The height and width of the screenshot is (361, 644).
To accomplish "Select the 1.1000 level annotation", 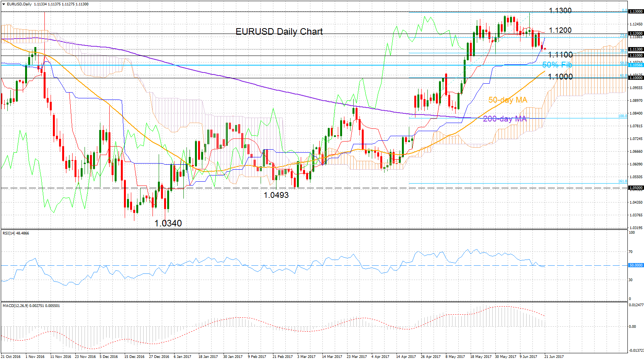I will point(560,76).
